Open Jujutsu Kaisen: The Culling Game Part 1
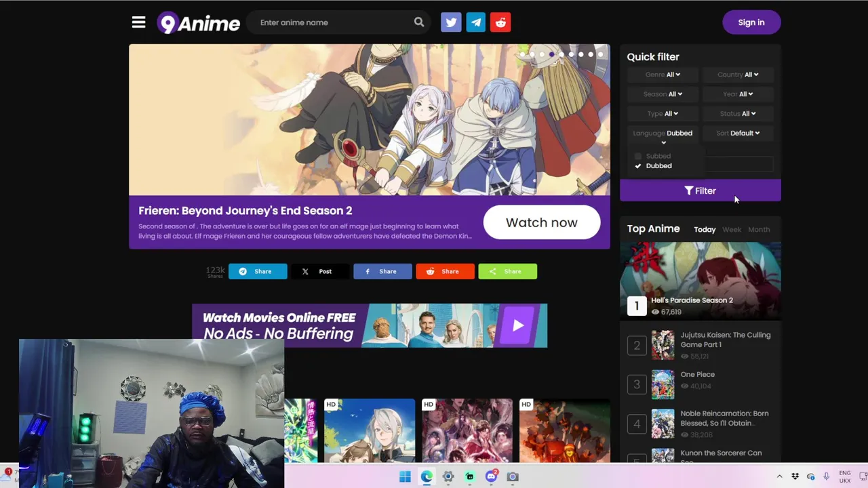 pos(726,340)
